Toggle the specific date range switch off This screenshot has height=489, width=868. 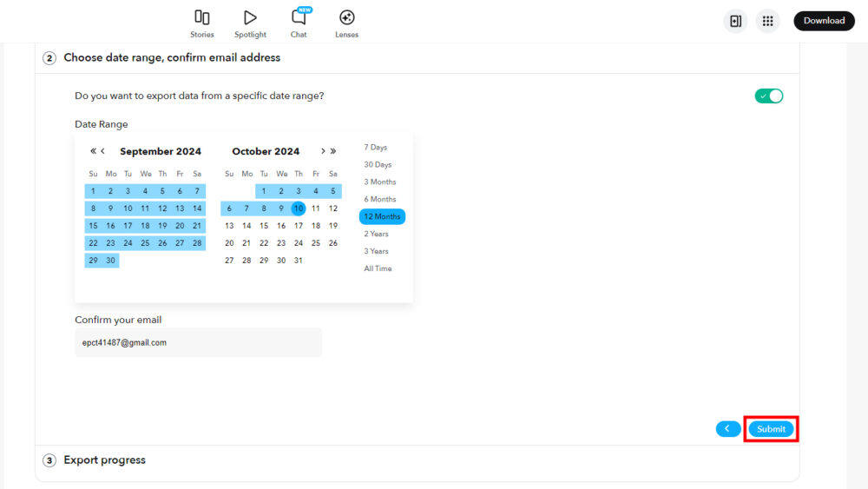click(x=769, y=96)
